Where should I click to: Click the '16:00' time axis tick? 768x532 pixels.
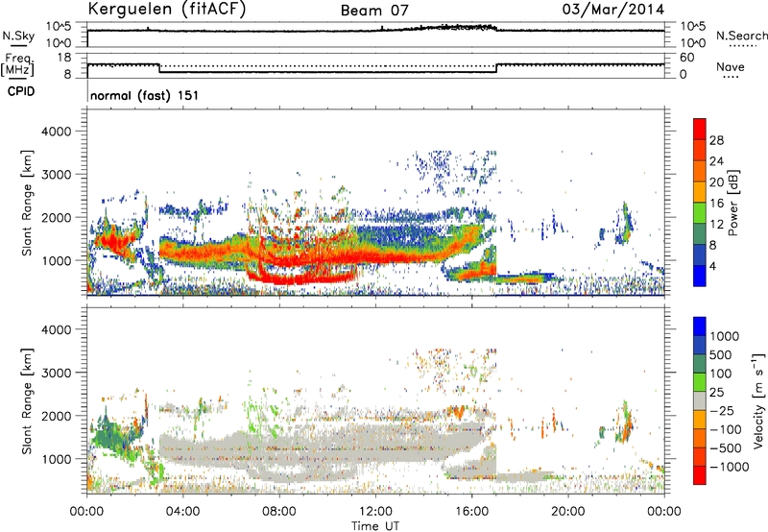pos(471,512)
